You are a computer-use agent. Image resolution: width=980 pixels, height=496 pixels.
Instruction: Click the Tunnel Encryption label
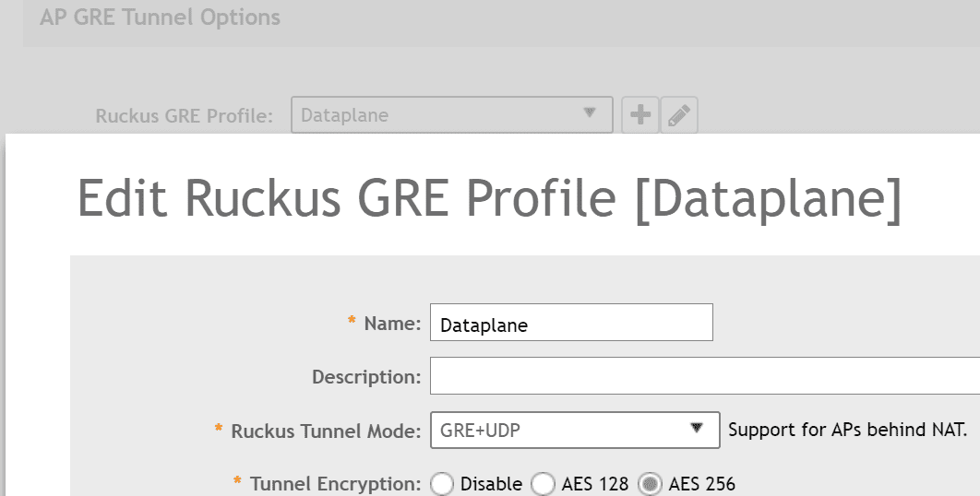336,484
